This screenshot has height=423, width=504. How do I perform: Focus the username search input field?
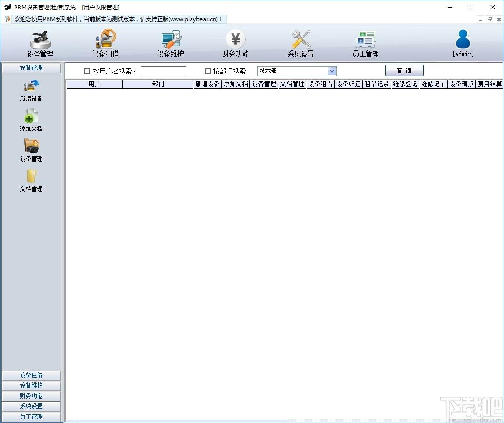164,72
